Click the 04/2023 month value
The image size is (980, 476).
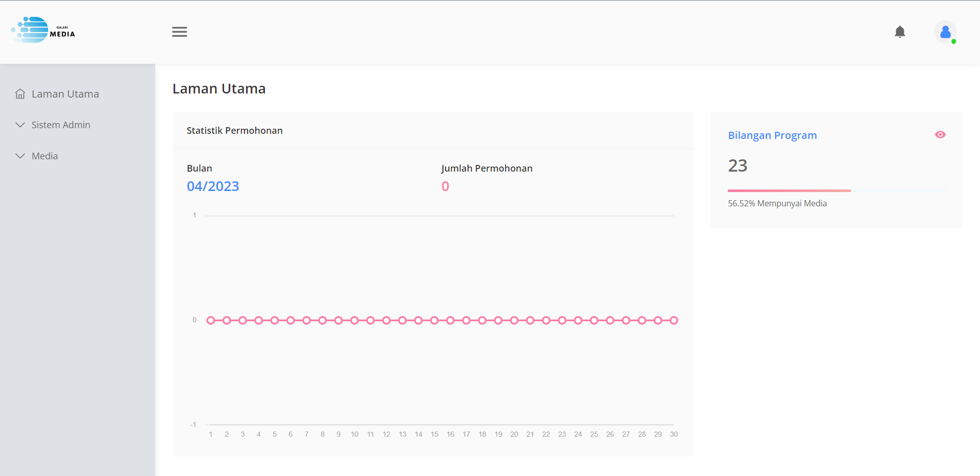tap(213, 186)
